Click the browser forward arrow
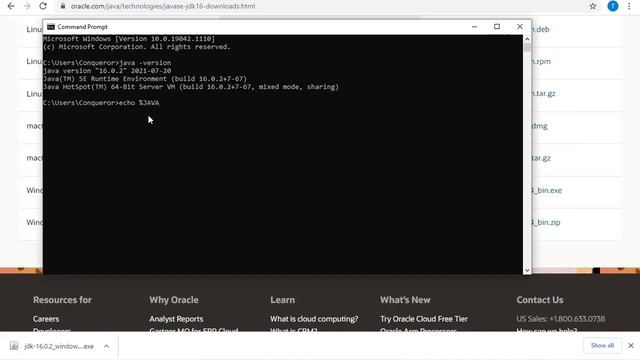This screenshot has width=640, height=360. pyautogui.click(x=27, y=6)
